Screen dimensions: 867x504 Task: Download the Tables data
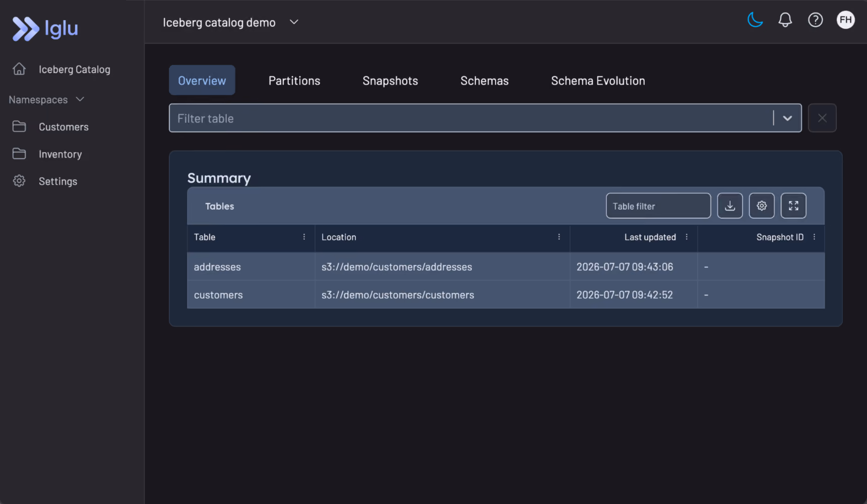(730, 206)
